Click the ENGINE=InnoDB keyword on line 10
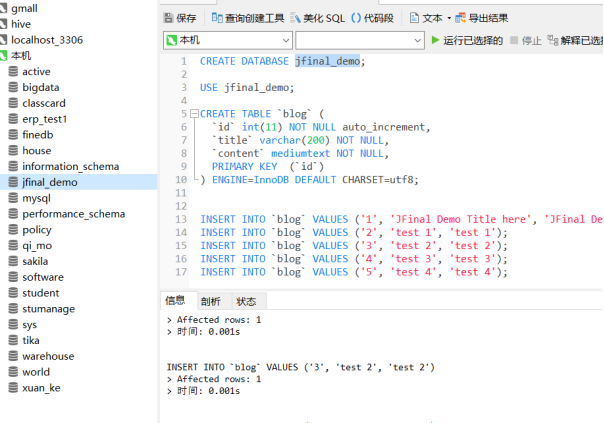Image resolution: width=604 pixels, height=423 pixels. (x=250, y=180)
